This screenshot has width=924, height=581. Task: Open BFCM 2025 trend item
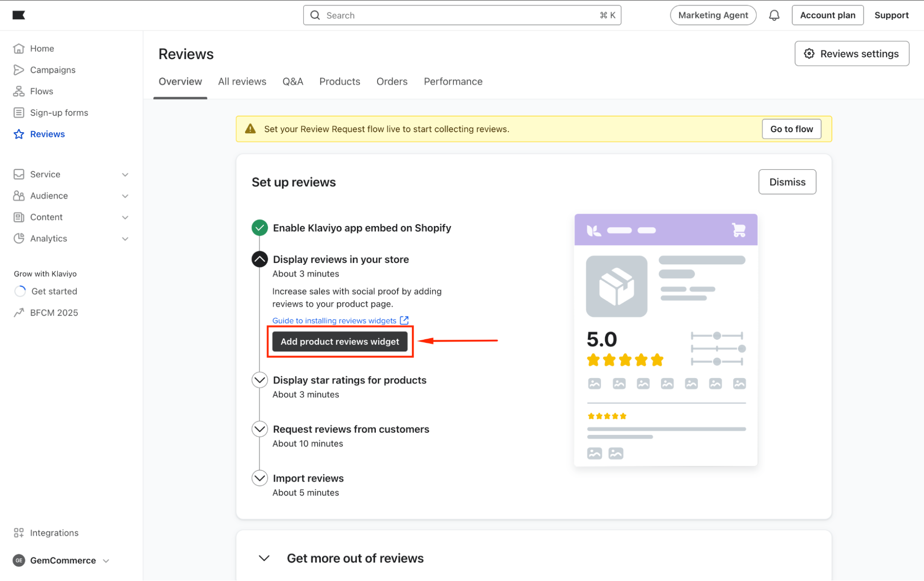click(x=54, y=312)
